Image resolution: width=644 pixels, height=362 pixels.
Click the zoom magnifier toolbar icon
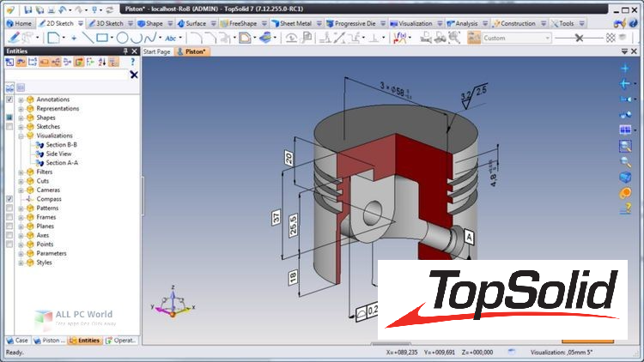(x=454, y=38)
